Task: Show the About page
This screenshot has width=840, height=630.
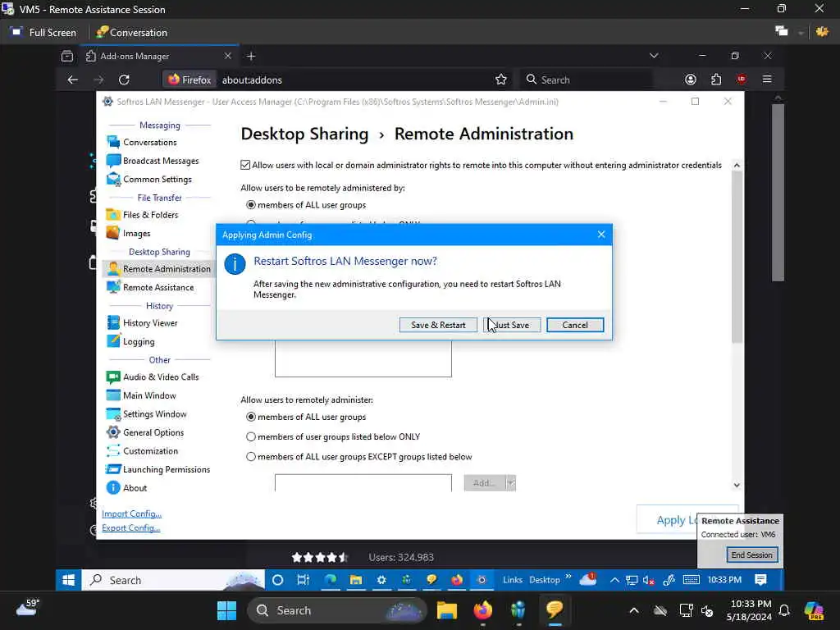Action: pos(127,488)
